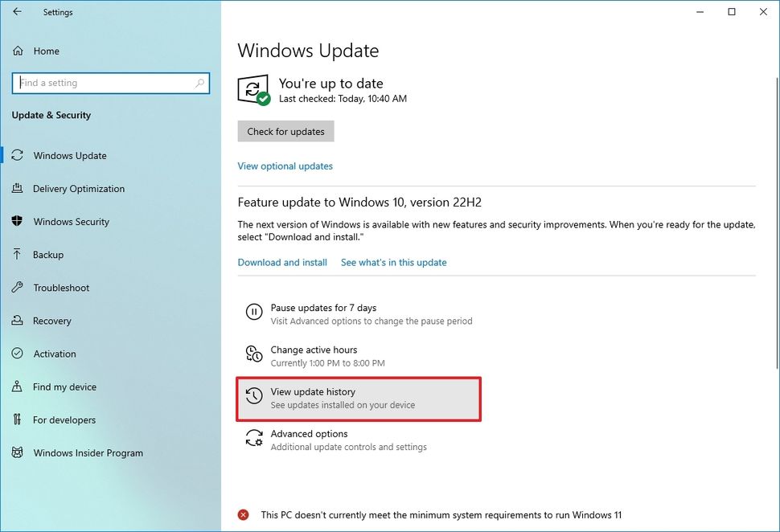Open the Activation icon
The width and height of the screenshot is (780, 532).
[x=16, y=354]
